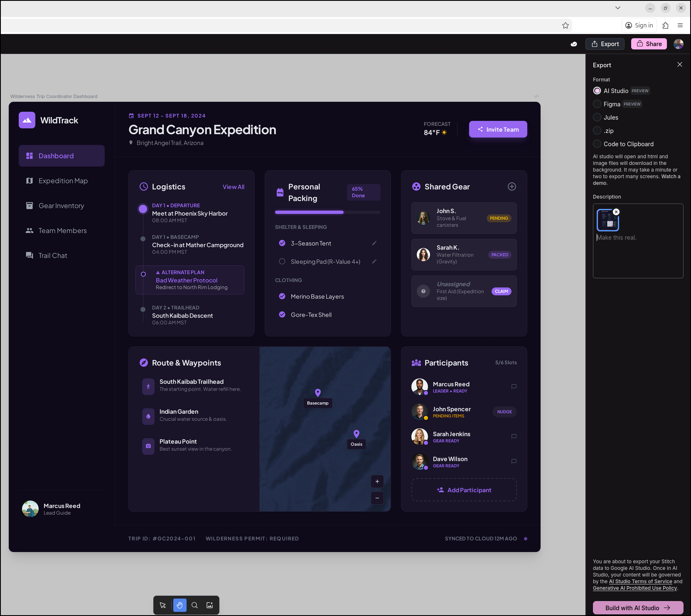The height and width of the screenshot is (616, 691).
Task: Choose the .zip export format
Action: [x=597, y=130]
